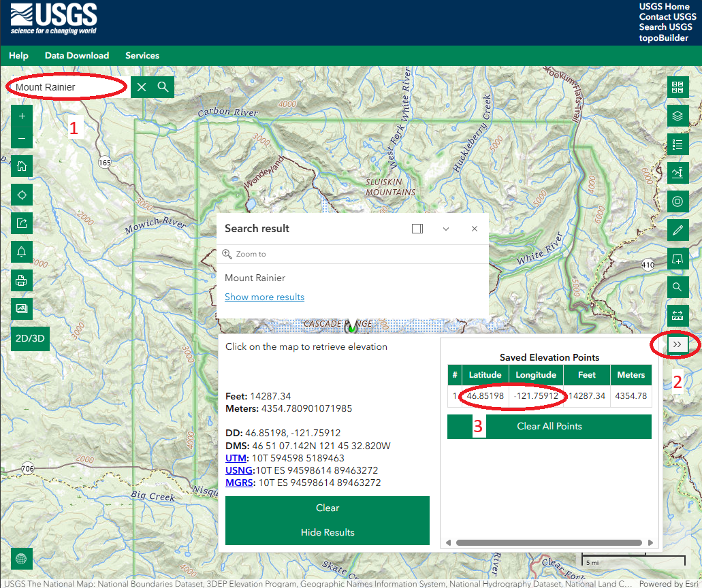Image resolution: width=702 pixels, height=588 pixels.
Task: Click the DMS coordinate value text
Action: click(321, 446)
